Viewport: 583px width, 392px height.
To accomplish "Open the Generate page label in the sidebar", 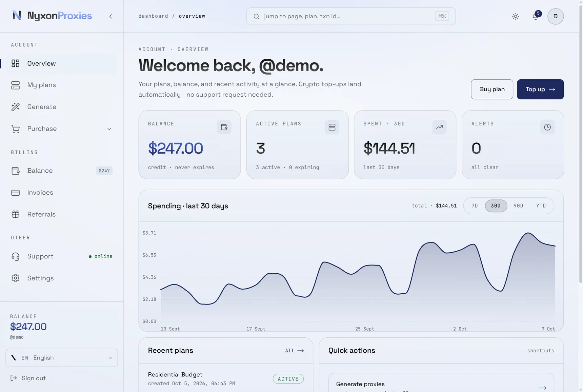I will pos(42,107).
